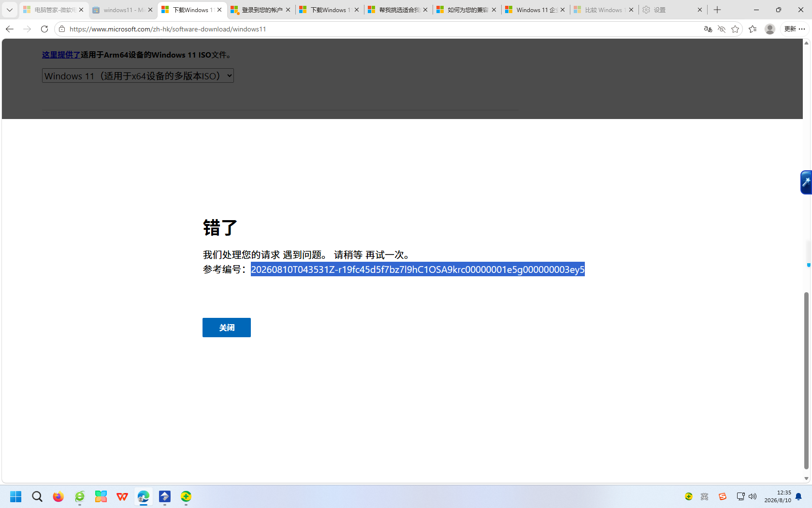
Task: Go back to the previous page
Action: 10,29
